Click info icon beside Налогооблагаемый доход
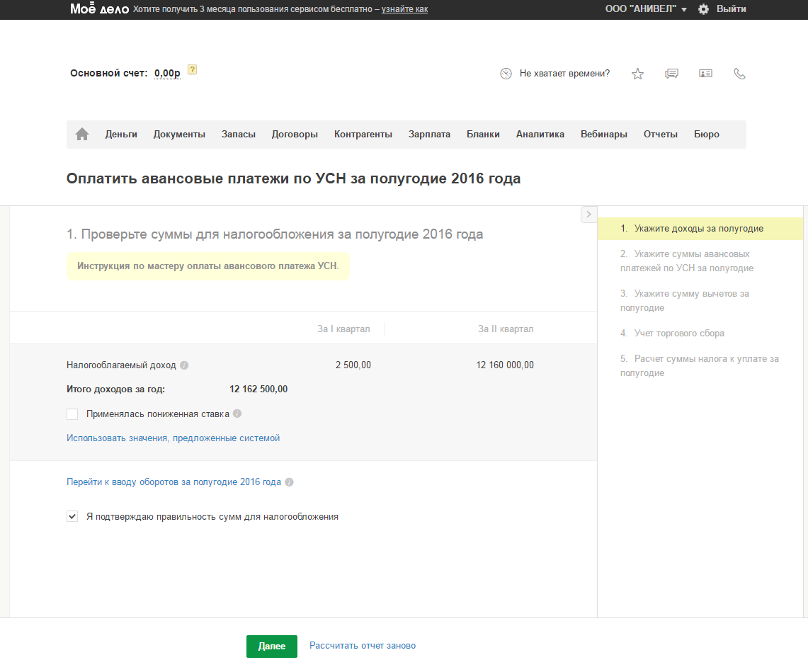The height and width of the screenshot is (672, 808). coord(184,365)
